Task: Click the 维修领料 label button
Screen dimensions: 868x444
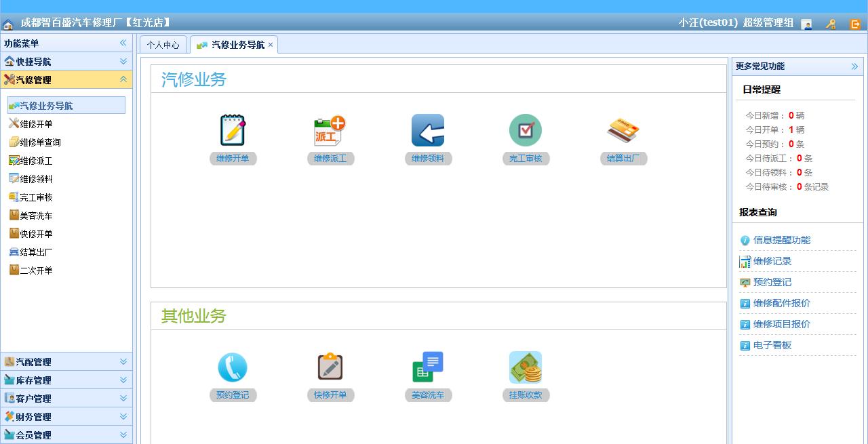Action: click(428, 159)
